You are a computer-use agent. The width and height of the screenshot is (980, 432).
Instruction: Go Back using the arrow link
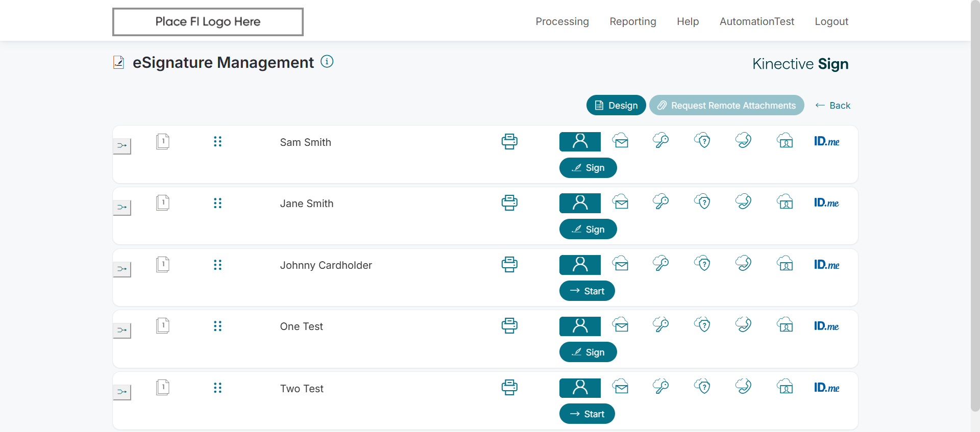tap(832, 105)
